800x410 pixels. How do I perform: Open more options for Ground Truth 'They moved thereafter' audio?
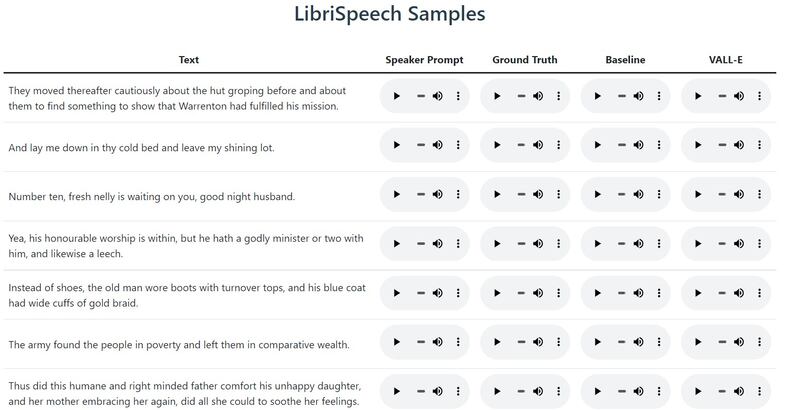[559, 97]
